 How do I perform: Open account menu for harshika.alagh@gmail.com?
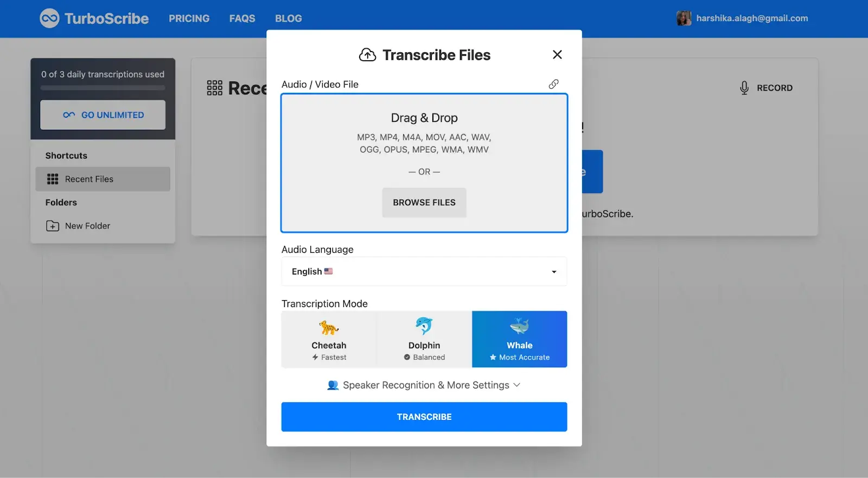(752, 18)
